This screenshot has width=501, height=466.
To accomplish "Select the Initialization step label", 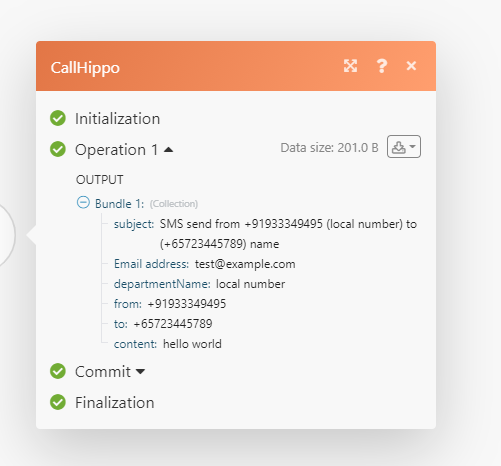I will coord(118,119).
